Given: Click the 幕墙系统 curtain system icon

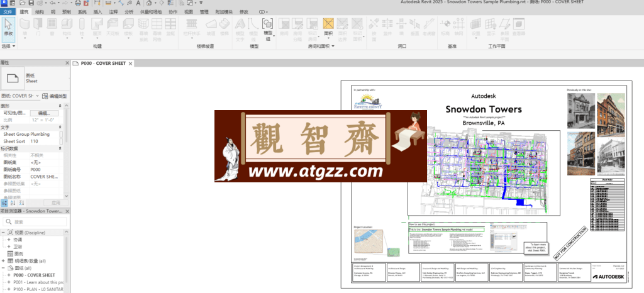Looking at the screenshot, I should (143, 24).
